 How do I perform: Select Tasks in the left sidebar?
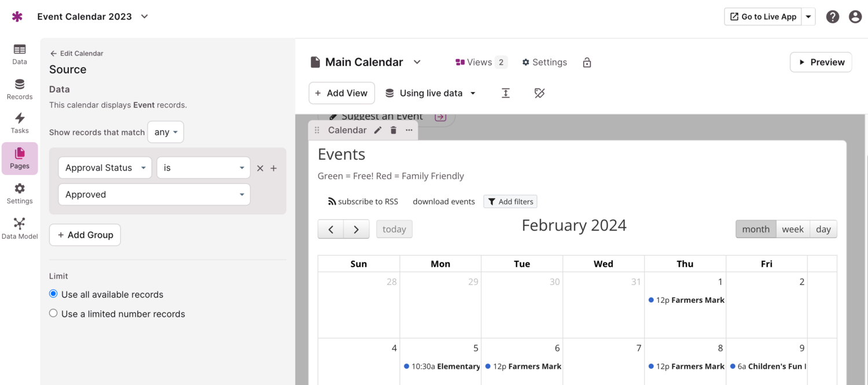click(19, 123)
